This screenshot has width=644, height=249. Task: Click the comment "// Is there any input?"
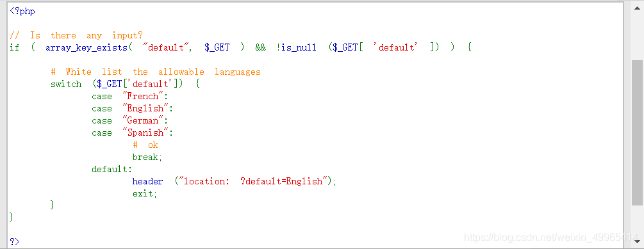coord(76,36)
